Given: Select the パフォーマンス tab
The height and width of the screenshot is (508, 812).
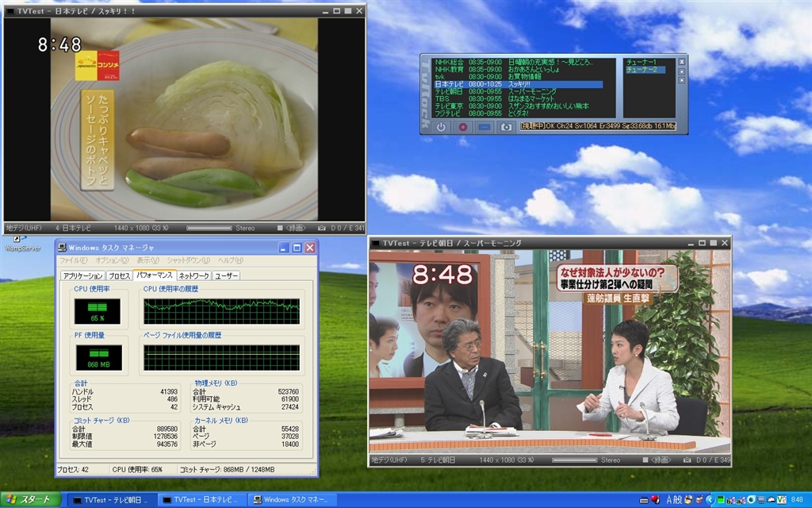Looking at the screenshot, I should pos(155,275).
